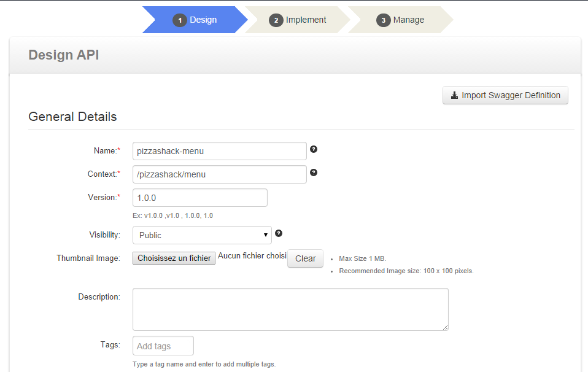Focus the Name field containing pizzashack-menu
This screenshot has width=588, height=372.
point(219,151)
